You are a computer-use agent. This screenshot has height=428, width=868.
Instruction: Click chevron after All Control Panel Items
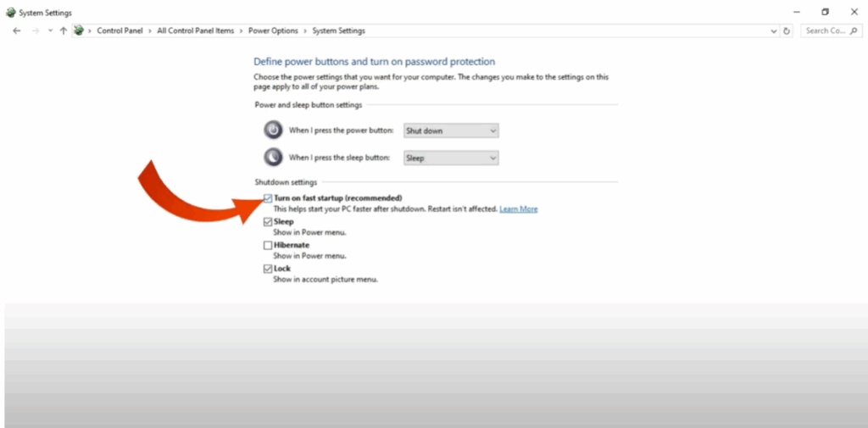pyautogui.click(x=241, y=31)
